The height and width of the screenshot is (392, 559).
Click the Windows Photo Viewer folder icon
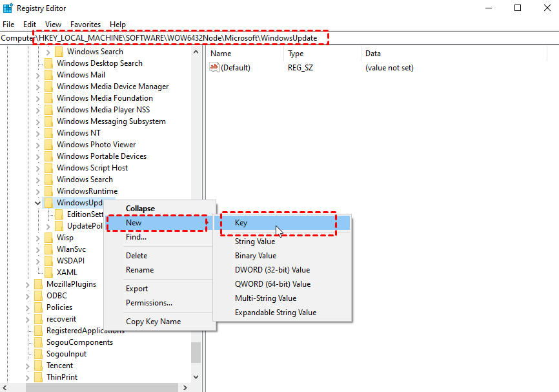pos(48,145)
